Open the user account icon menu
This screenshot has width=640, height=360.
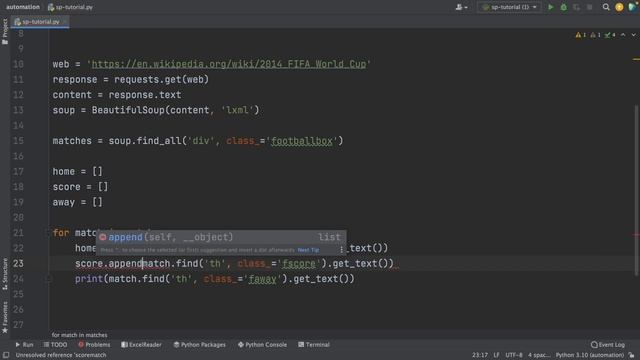[461, 7]
